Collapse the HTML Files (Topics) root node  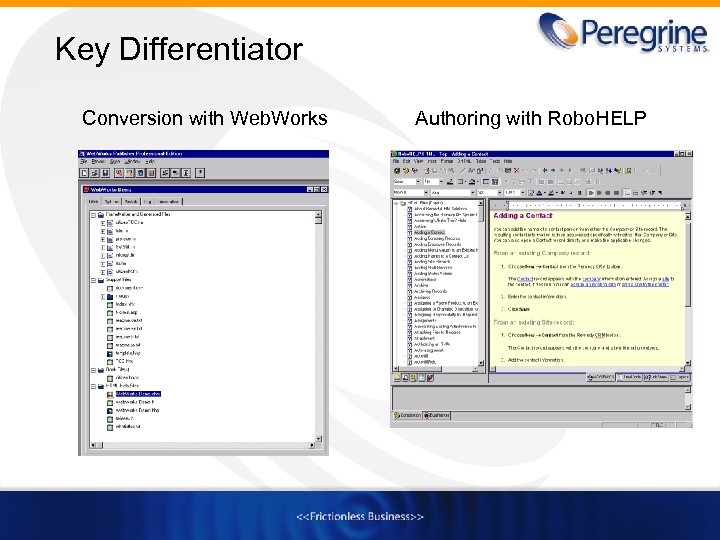[396, 203]
